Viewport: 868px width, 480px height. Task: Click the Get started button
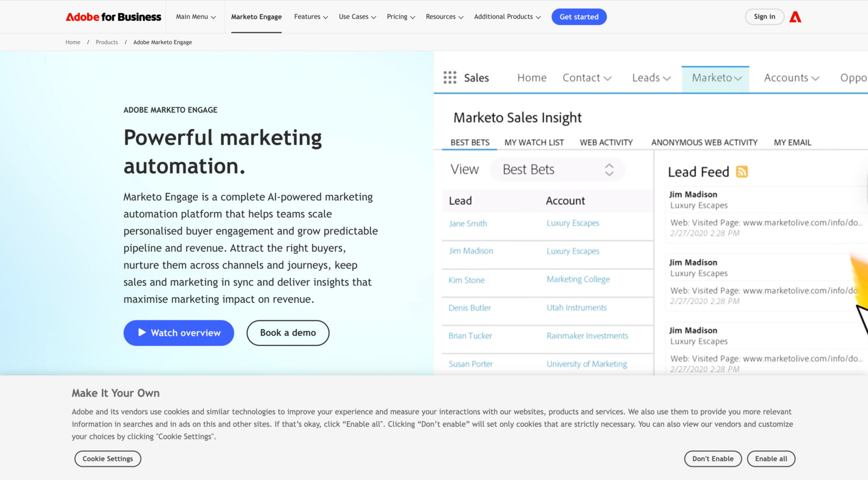point(579,17)
